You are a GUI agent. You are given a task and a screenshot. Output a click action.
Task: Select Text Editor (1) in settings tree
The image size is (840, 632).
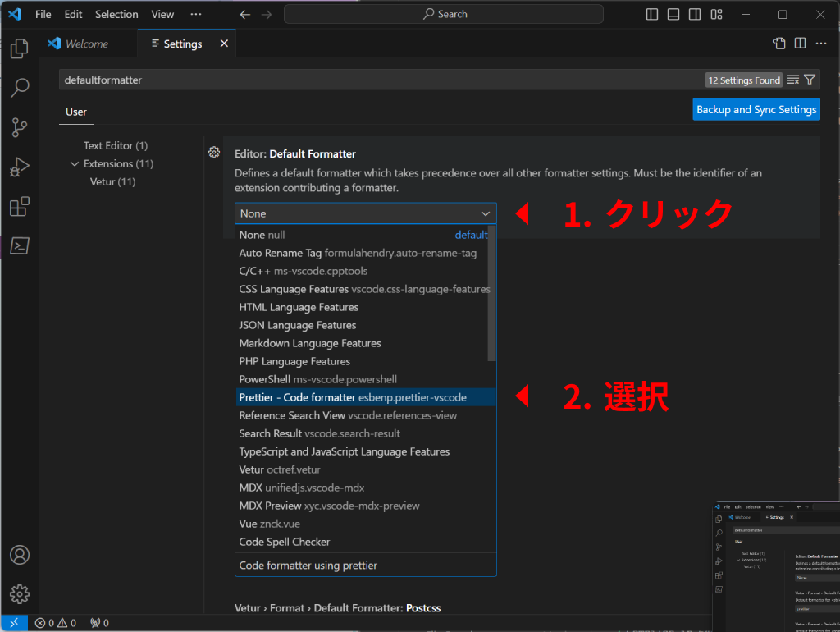(115, 145)
